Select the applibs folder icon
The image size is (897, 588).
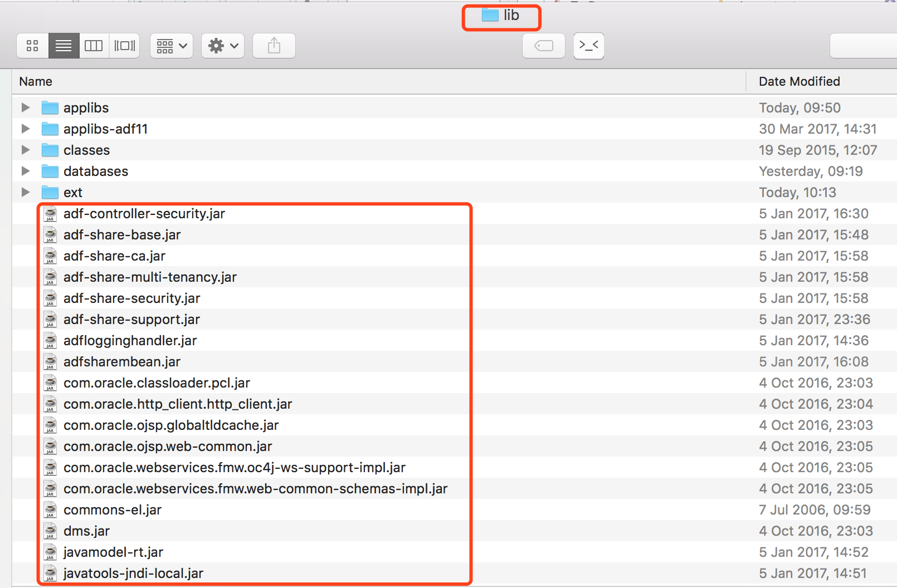click(50, 107)
